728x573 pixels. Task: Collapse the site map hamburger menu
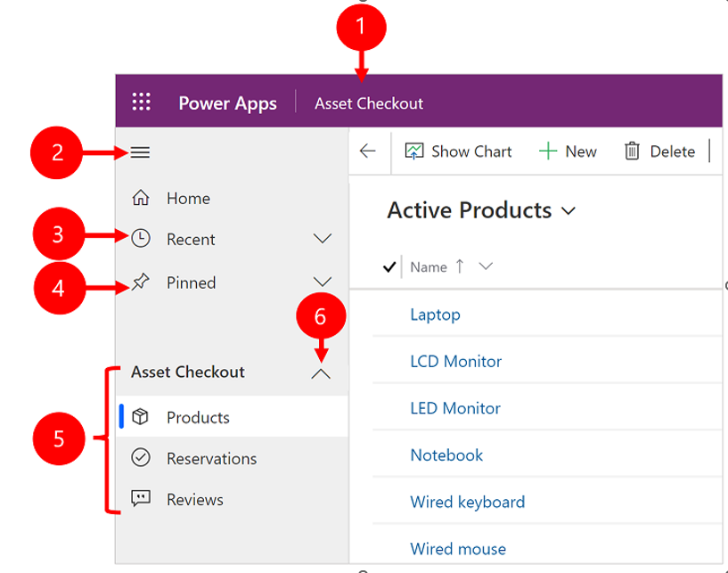[x=140, y=152]
